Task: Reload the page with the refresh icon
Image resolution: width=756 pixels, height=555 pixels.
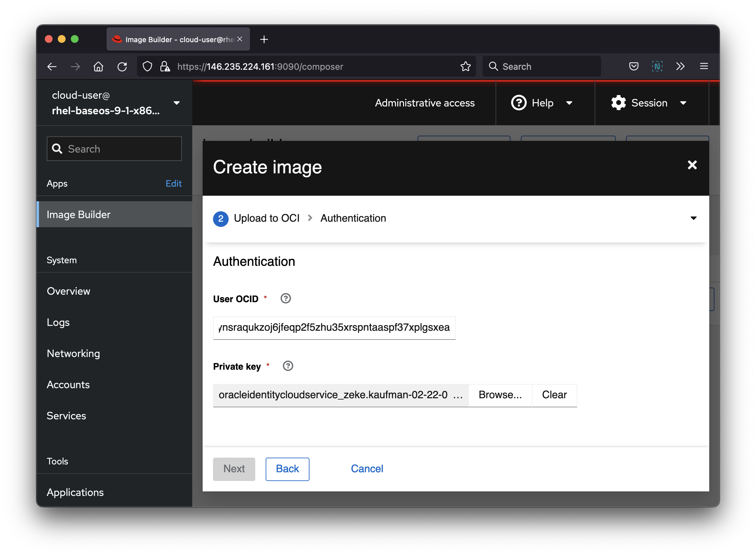Action: pyautogui.click(x=122, y=66)
